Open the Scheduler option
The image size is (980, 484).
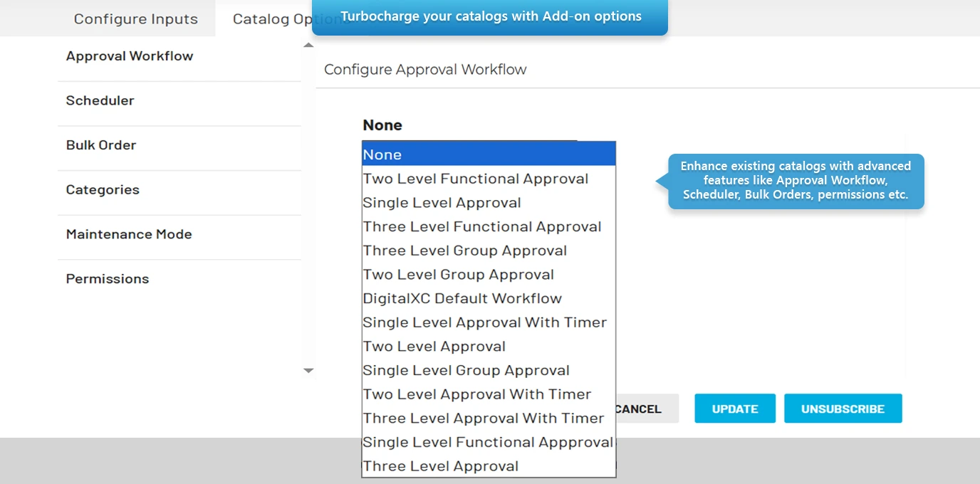[100, 101]
